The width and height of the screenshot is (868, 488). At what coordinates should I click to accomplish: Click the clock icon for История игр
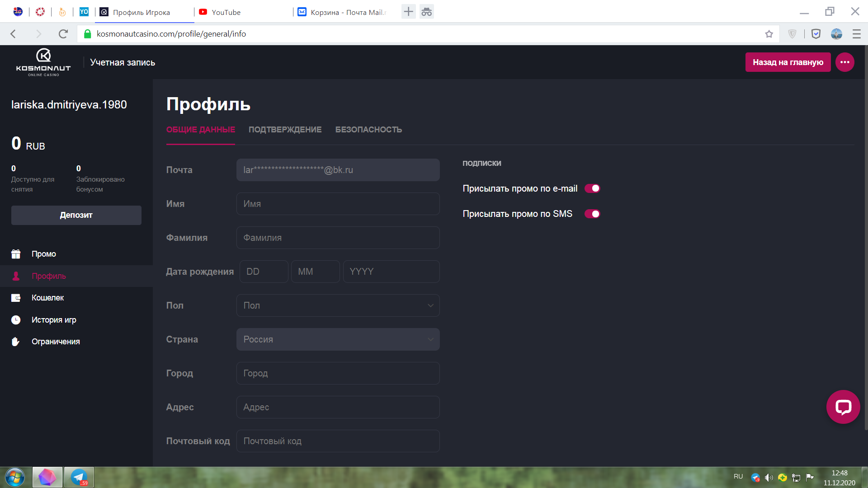click(16, 320)
